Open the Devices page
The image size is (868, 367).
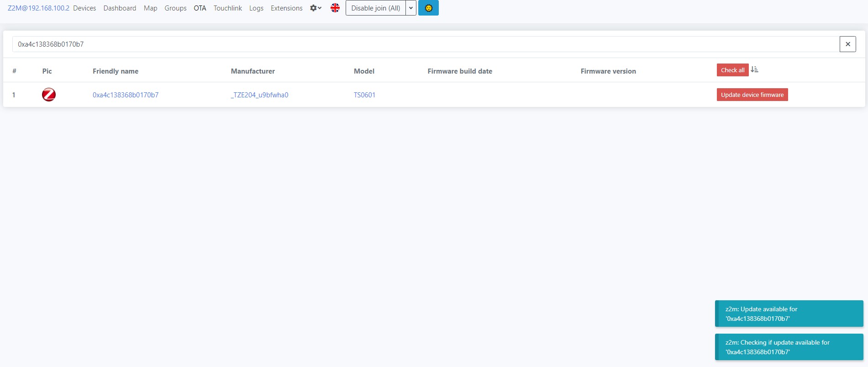(84, 8)
